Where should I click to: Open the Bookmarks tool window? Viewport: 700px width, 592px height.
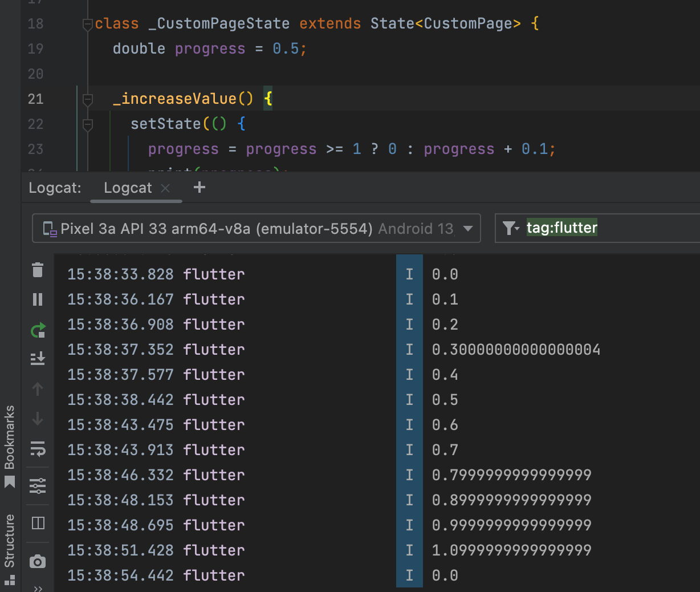(10, 447)
